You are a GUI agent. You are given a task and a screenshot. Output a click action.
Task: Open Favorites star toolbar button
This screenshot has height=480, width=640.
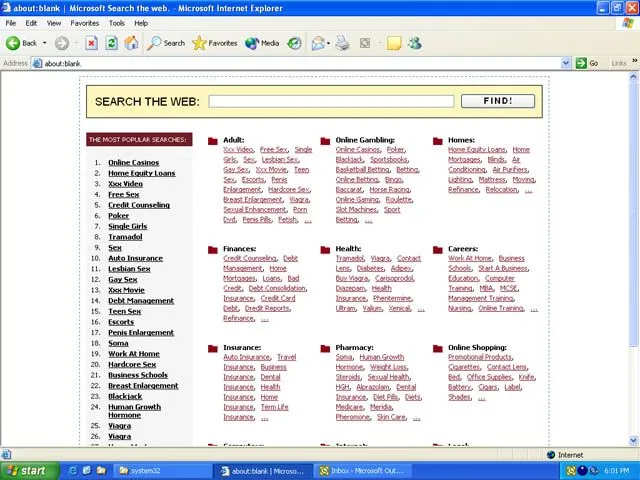pos(214,43)
